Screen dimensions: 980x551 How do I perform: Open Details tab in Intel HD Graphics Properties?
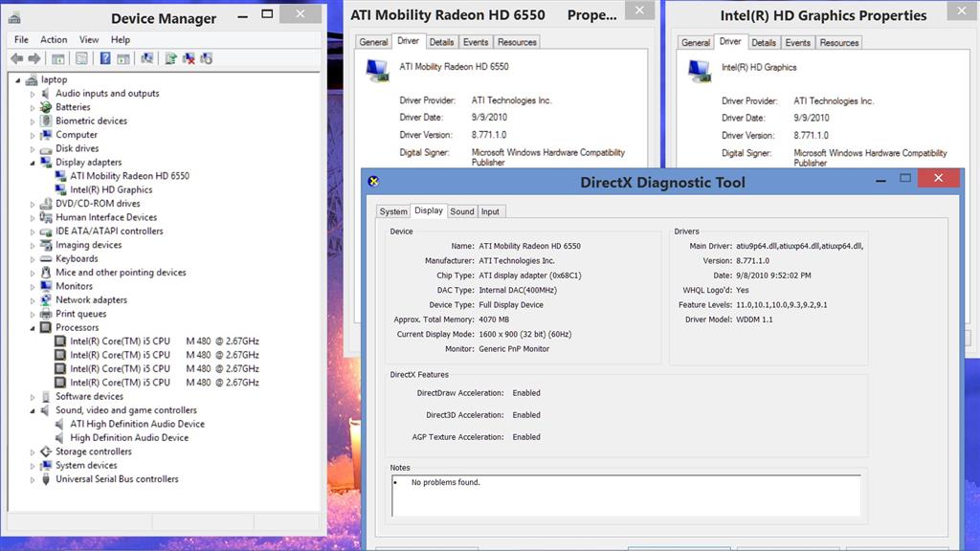(764, 42)
